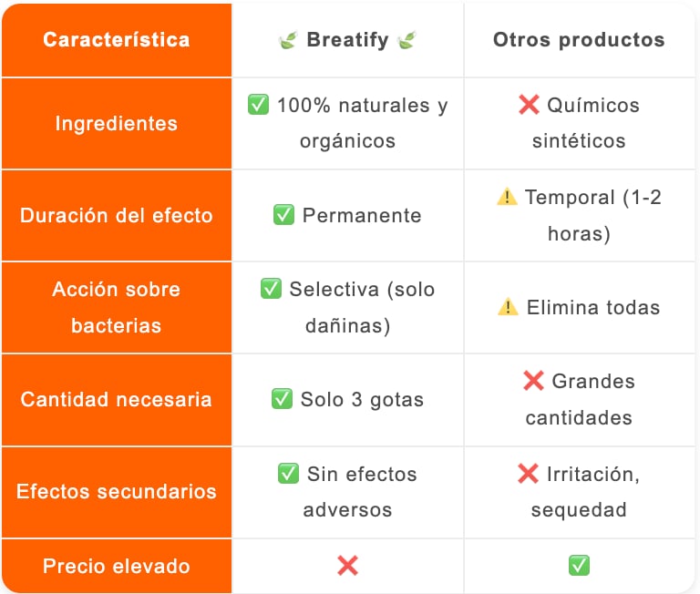Click the green checkmark beside Permanente
Viewport: 700px width, 594px height.
(284, 215)
